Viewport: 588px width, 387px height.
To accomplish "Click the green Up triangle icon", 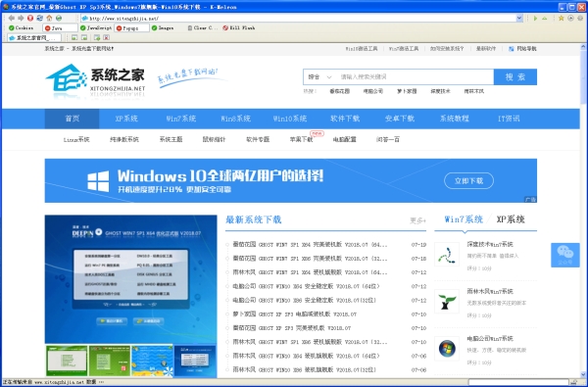I will pos(545,18).
